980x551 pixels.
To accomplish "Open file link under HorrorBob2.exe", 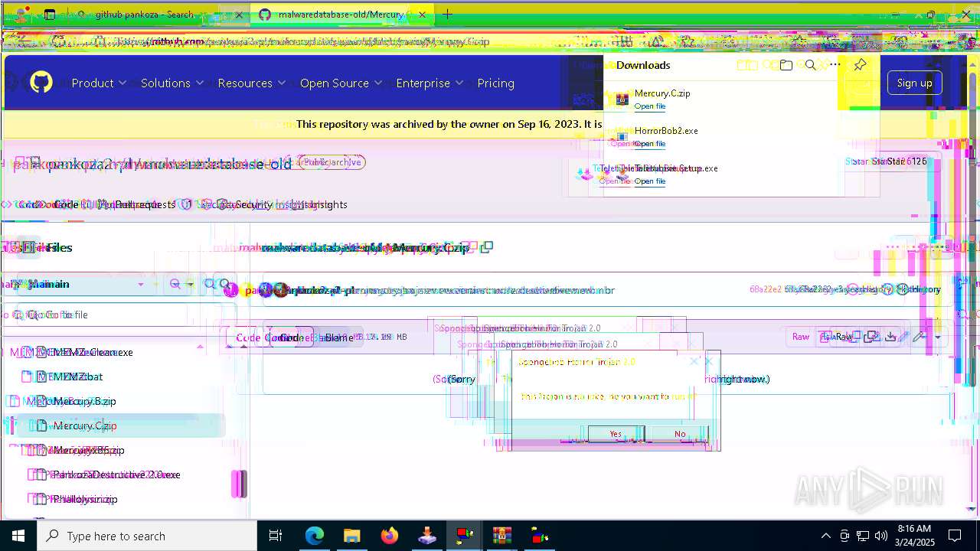I will click(650, 144).
